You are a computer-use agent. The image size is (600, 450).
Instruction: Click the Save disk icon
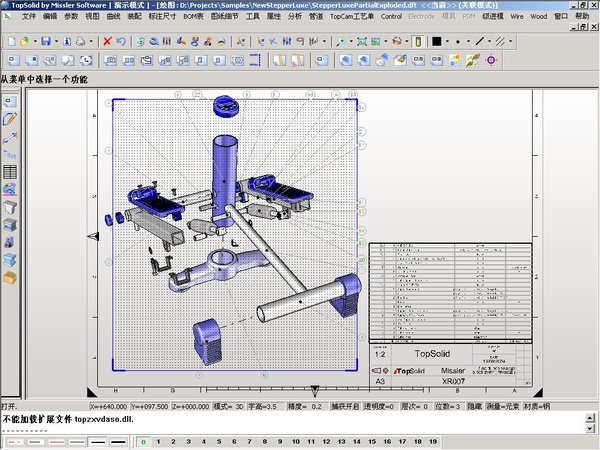[x=45, y=41]
